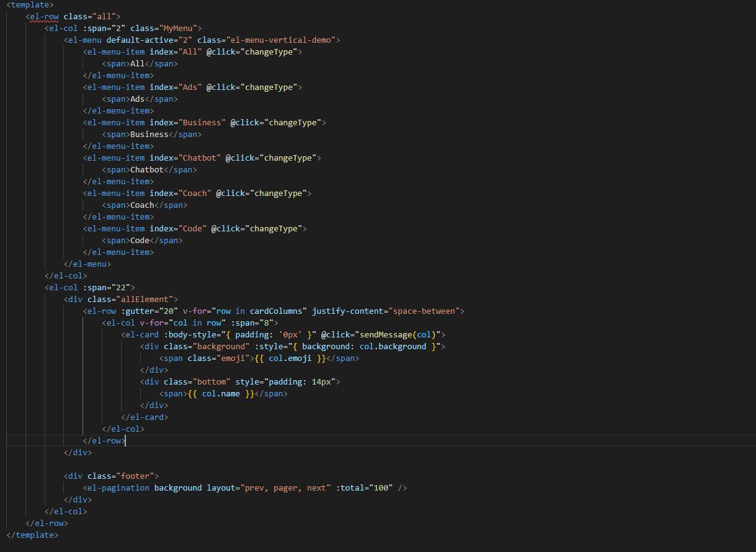The image size is (756, 552).
Task: Click the index="Coach" attribute value
Action: [195, 193]
